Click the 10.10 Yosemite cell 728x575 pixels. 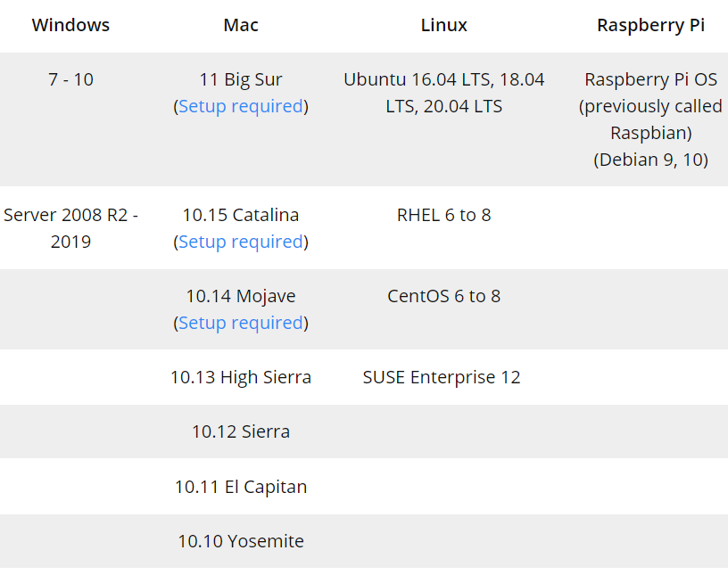tap(241, 541)
